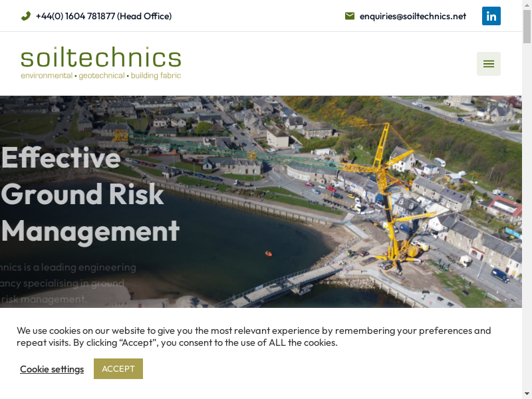
Task: Click scrollbar up arrow
Action: tap(527, 5)
